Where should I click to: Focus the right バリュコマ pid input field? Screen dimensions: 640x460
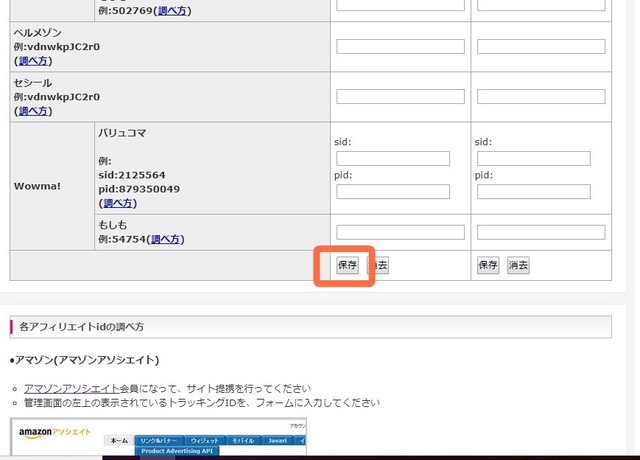[x=534, y=191]
